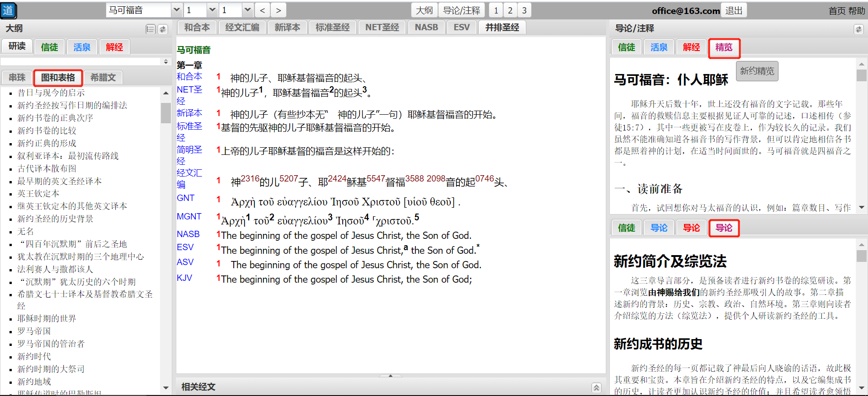The height and width of the screenshot is (396, 868).
Task: Expand the 相关经文 panel with double-chevron icon
Action: (x=596, y=387)
